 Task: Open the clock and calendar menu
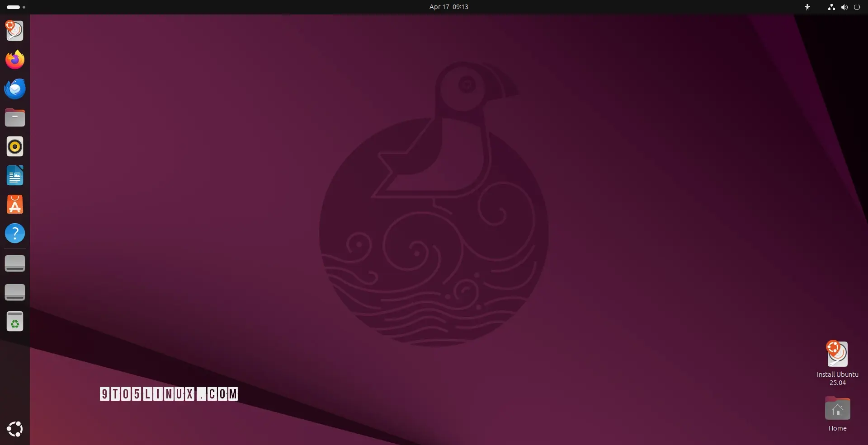click(x=448, y=7)
